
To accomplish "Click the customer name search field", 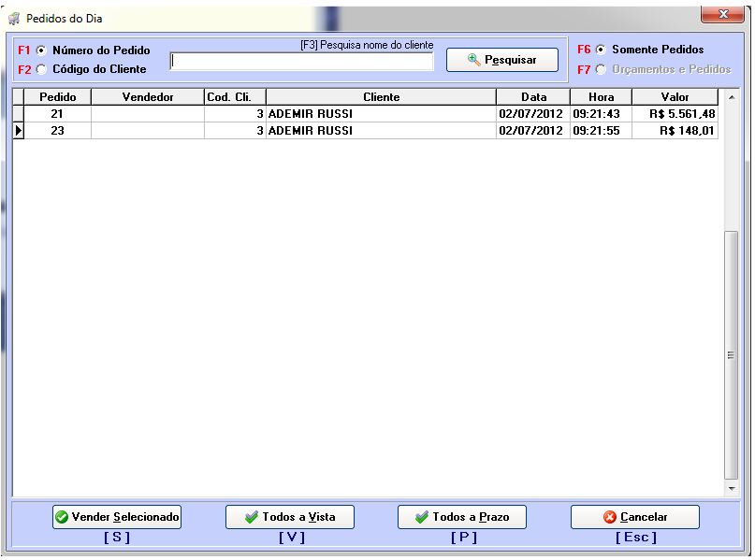I will [x=302, y=62].
